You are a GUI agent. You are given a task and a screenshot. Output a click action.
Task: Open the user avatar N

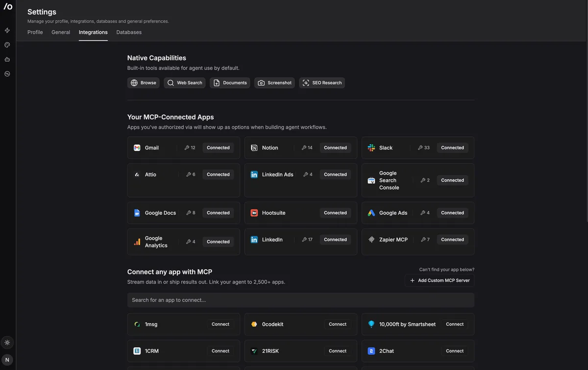click(7, 360)
